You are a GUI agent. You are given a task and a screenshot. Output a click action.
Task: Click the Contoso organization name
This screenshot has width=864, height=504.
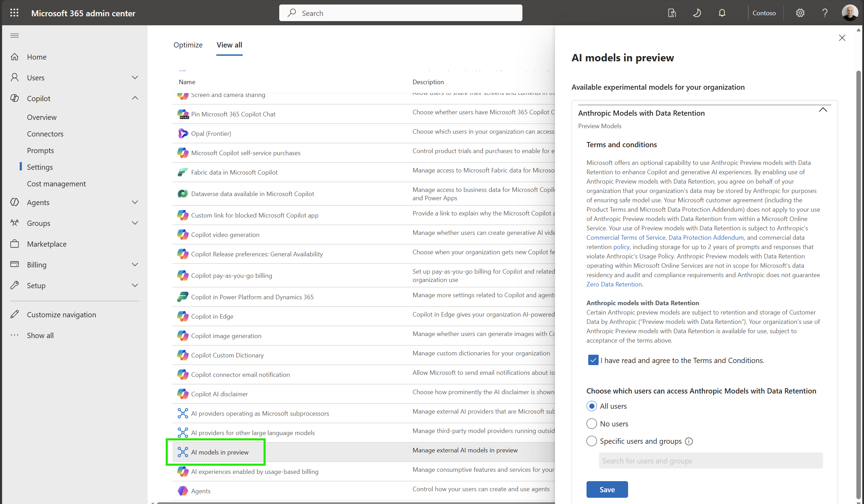[x=764, y=13]
